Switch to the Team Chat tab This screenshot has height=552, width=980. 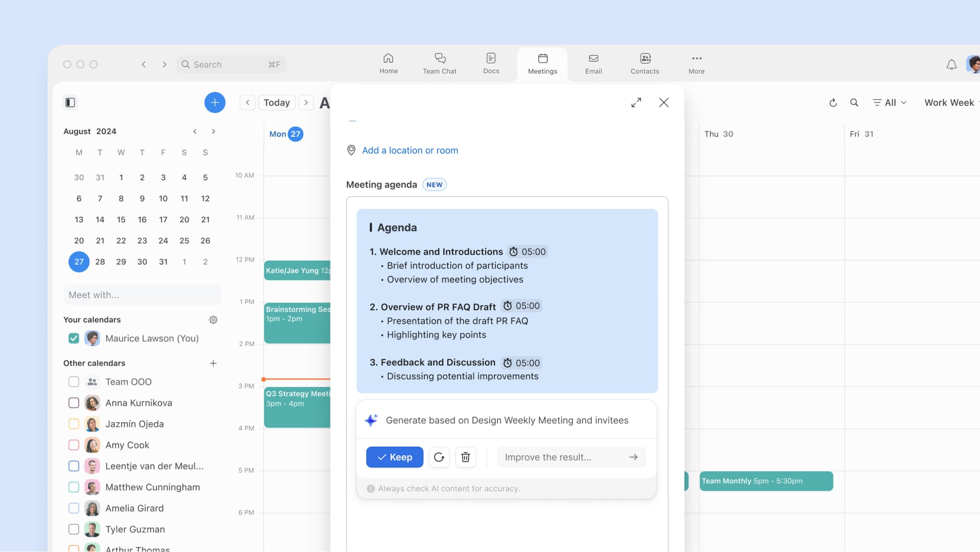[x=439, y=64]
